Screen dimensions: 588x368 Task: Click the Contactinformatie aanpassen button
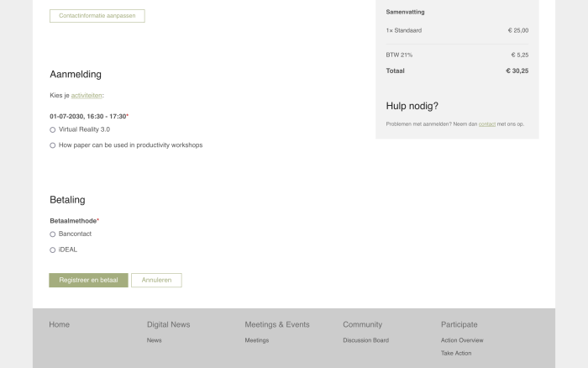pyautogui.click(x=97, y=16)
